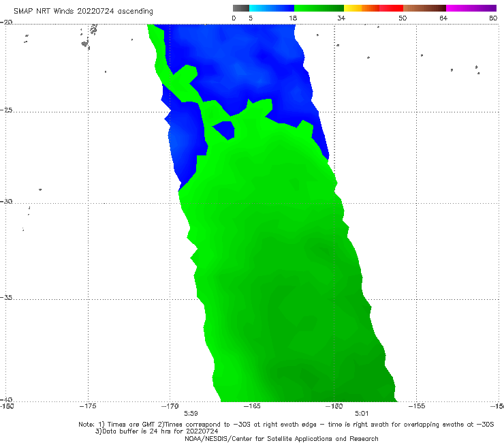The height and width of the screenshot is (443, 504).
Task: Click the color bar label '5'
Action: click(x=251, y=18)
